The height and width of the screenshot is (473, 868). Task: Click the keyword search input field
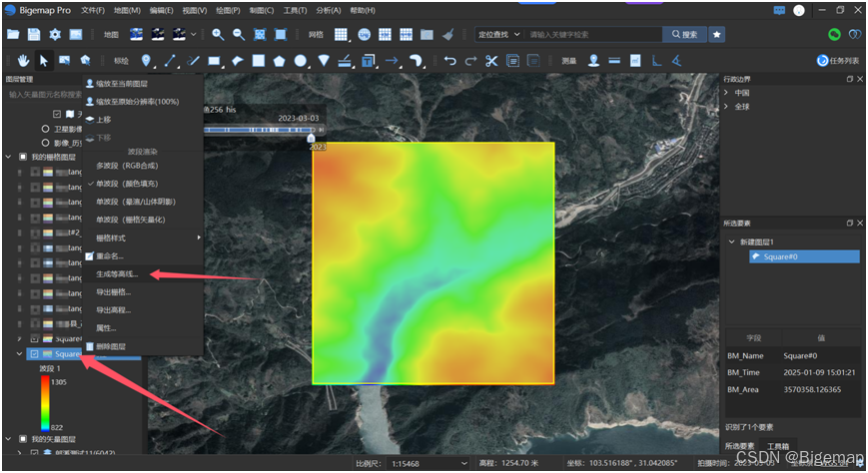point(593,34)
